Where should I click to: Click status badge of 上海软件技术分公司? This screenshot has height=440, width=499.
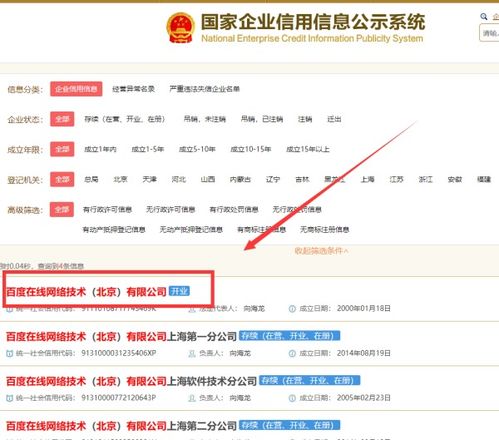click(310, 380)
